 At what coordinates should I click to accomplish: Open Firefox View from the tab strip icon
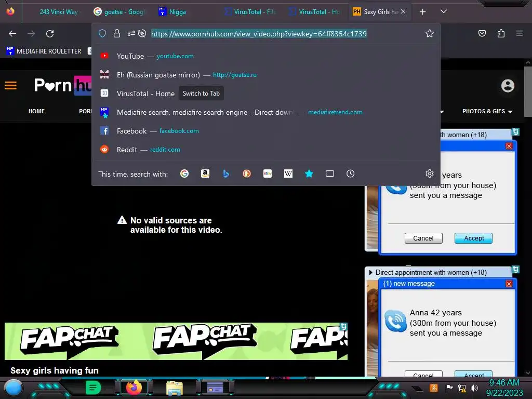[x=10, y=11]
